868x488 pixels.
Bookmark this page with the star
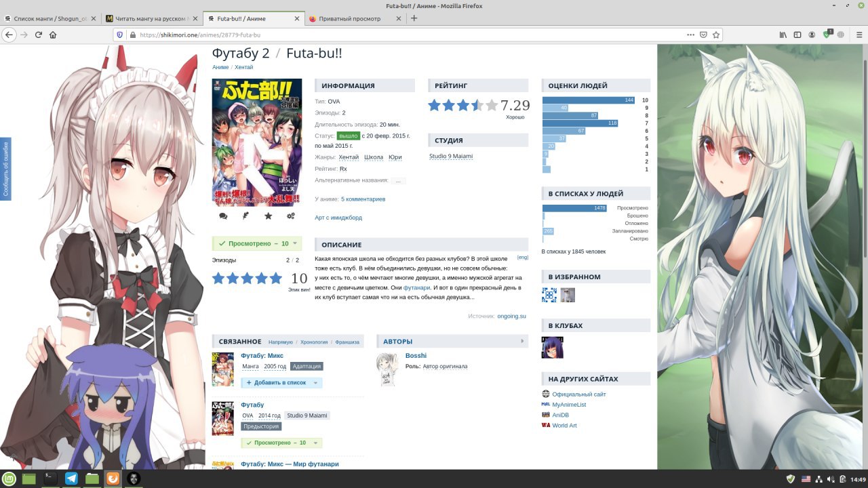(x=716, y=35)
